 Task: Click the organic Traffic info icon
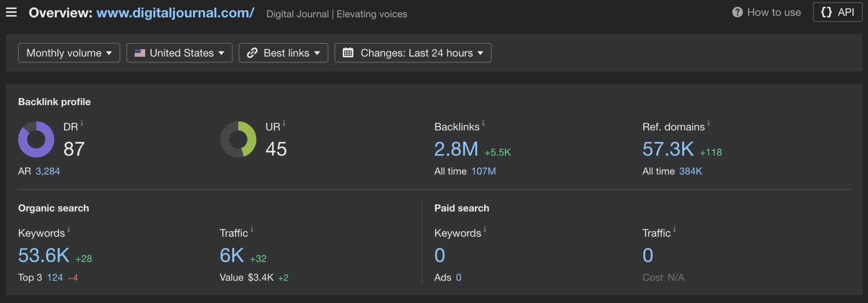click(252, 230)
